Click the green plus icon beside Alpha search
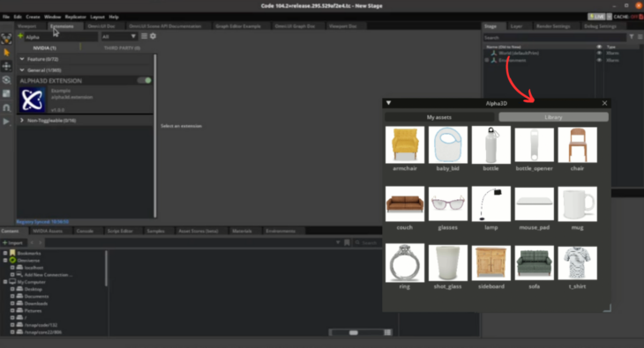Image resolution: width=644 pixels, height=348 pixels. tap(20, 36)
